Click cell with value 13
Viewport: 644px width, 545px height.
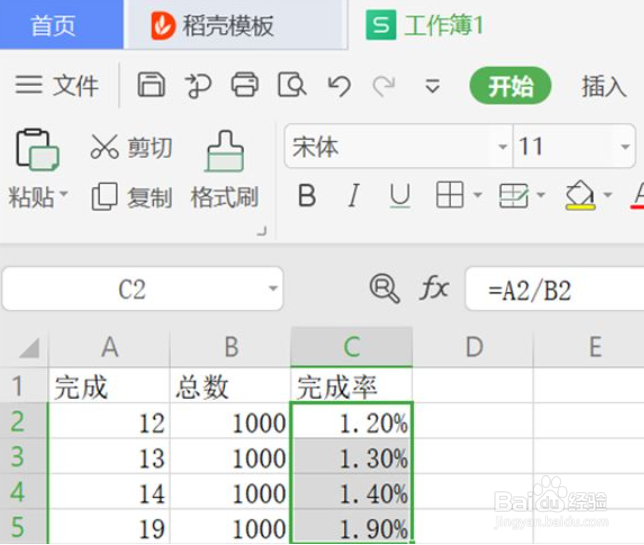coord(109,456)
